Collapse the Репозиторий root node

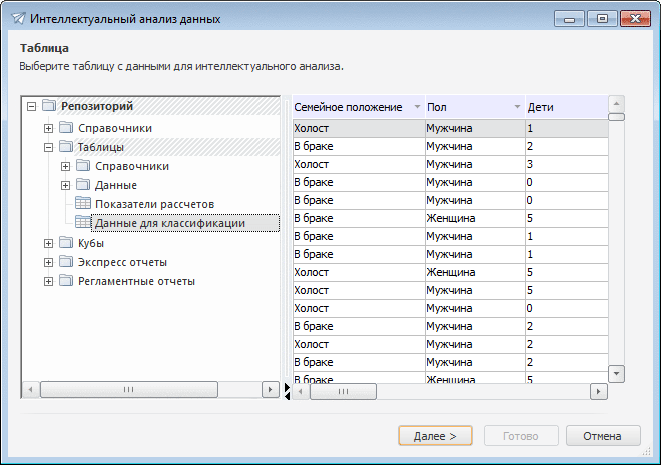pyautogui.click(x=32, y=106)
